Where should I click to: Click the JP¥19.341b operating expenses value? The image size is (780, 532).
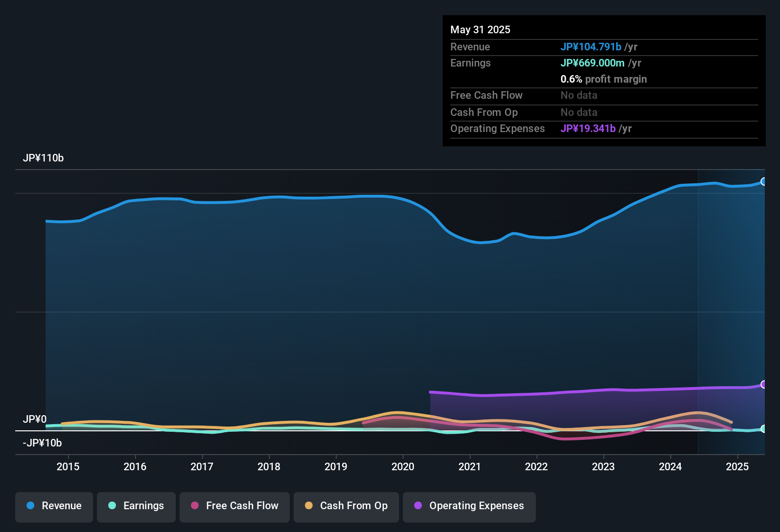(588, 128)
